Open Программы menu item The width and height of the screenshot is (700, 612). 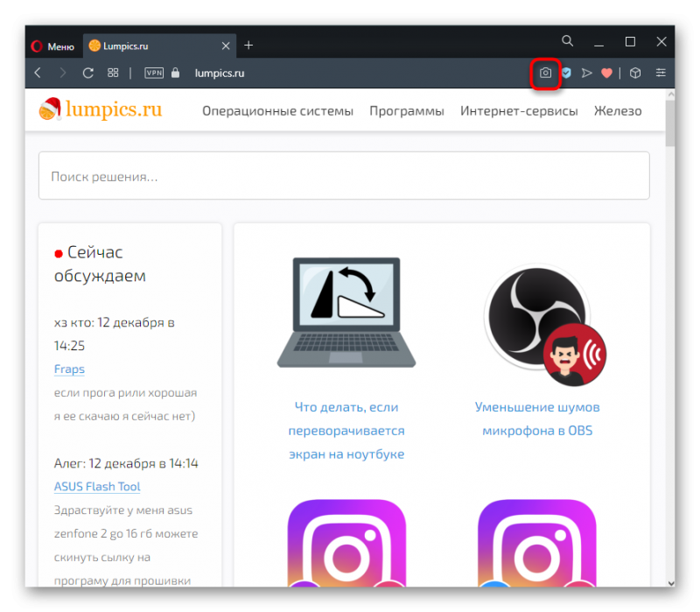coord(407,111)
